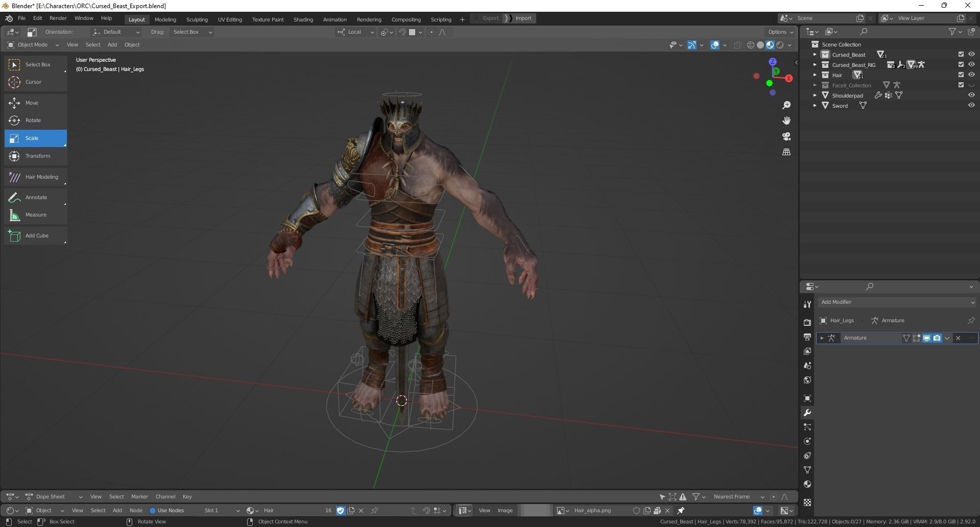Enable Faceit_Collection checkbox

click(x=961, y=85)
